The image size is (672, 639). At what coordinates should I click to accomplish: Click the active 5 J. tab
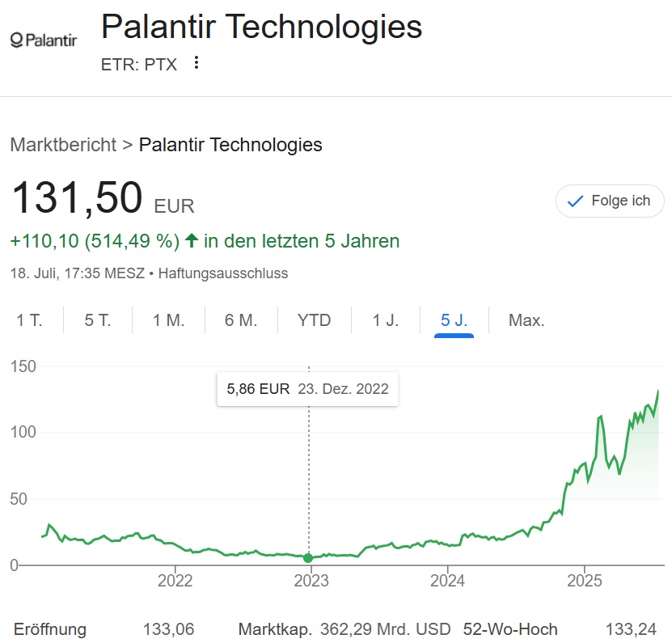[454, 320]
